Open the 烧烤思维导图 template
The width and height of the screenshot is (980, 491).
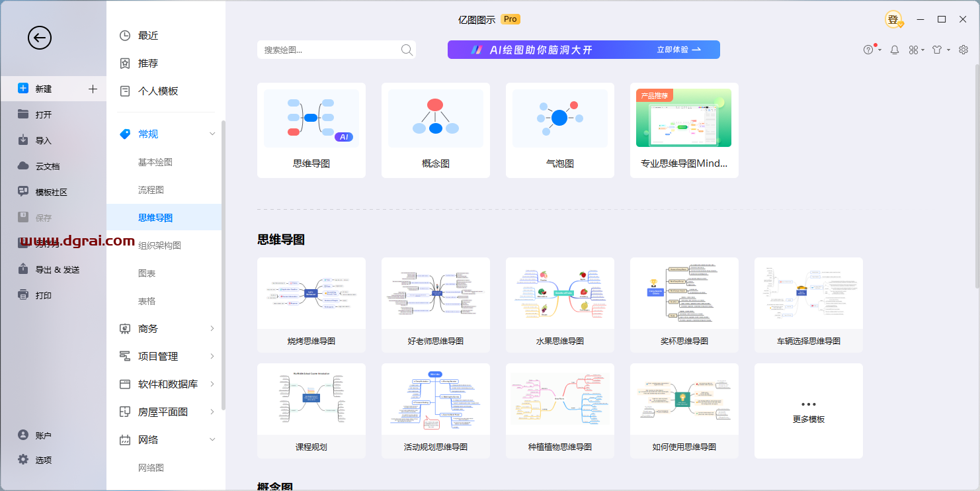coord(311,305)
